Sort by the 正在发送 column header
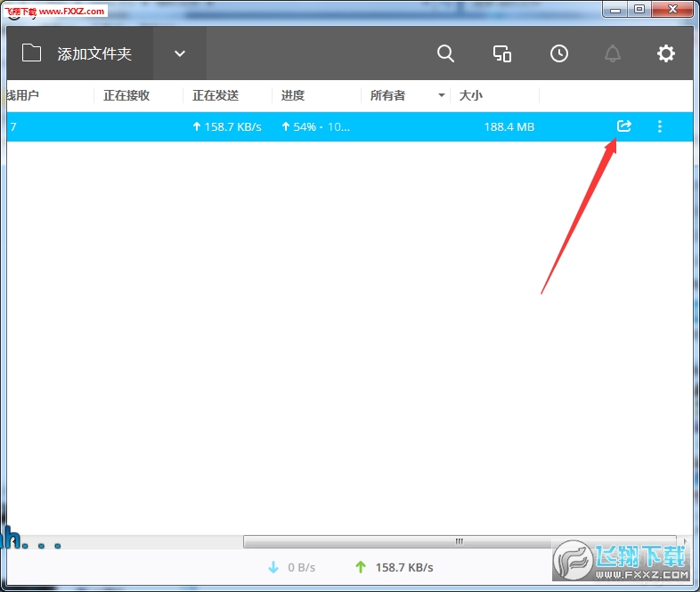Screen dimensions: 700x592 click(216, 95)
